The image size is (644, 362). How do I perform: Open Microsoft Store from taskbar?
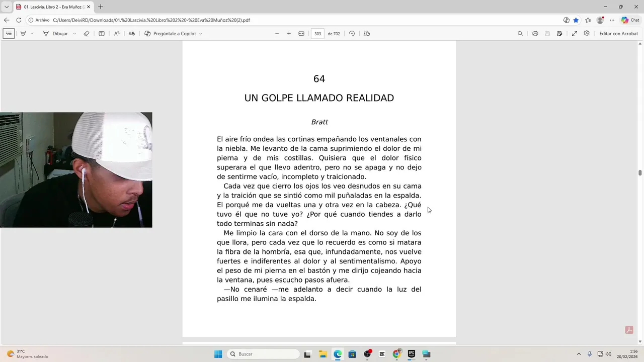pyautogui.click(x=352, y=354)
